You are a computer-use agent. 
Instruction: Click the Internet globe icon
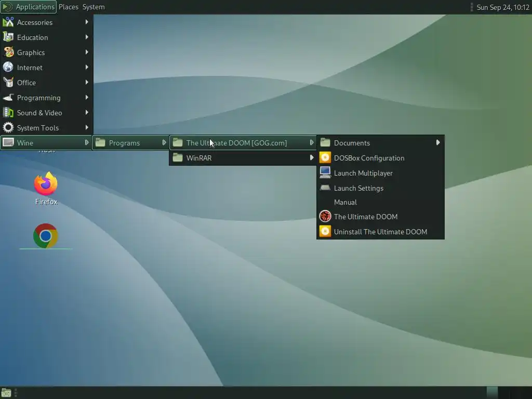point(8,68)
